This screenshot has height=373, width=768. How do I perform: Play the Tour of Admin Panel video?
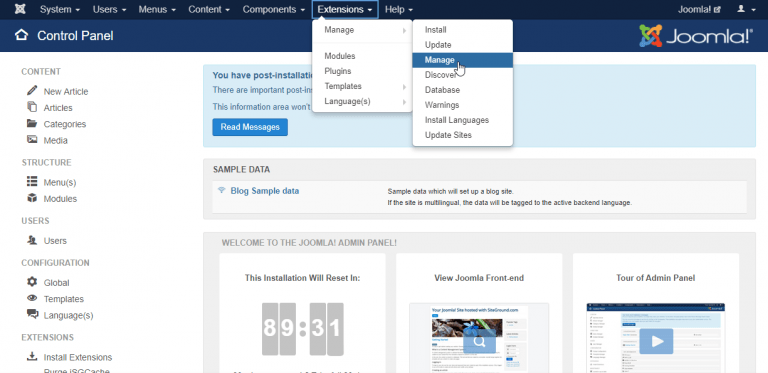(x=656, y=341)
